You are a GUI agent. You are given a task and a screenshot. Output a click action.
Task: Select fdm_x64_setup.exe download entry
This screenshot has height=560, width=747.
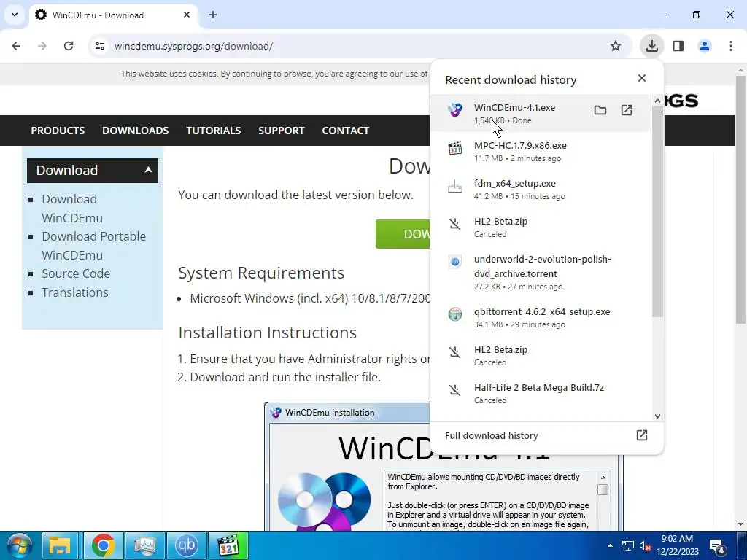541,190
